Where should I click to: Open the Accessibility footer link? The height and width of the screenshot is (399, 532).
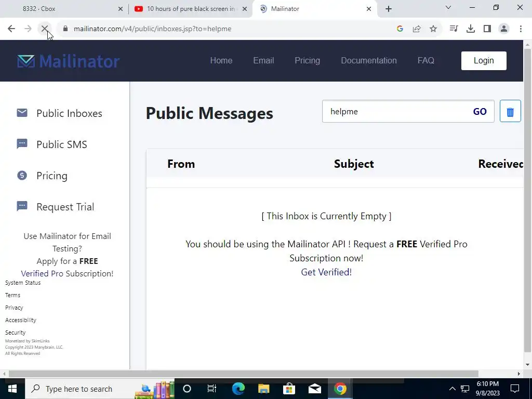tap(20, 320)
